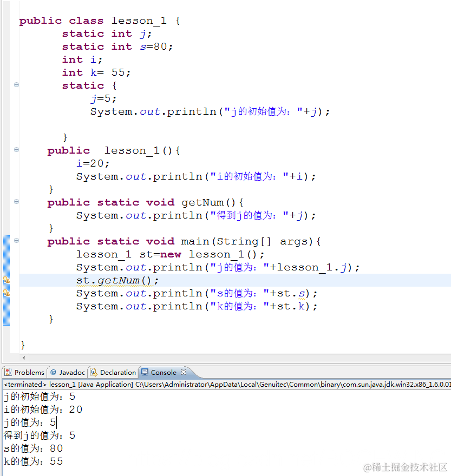Click horizontal scrollbar left arrow in editor

click(24, 358)
